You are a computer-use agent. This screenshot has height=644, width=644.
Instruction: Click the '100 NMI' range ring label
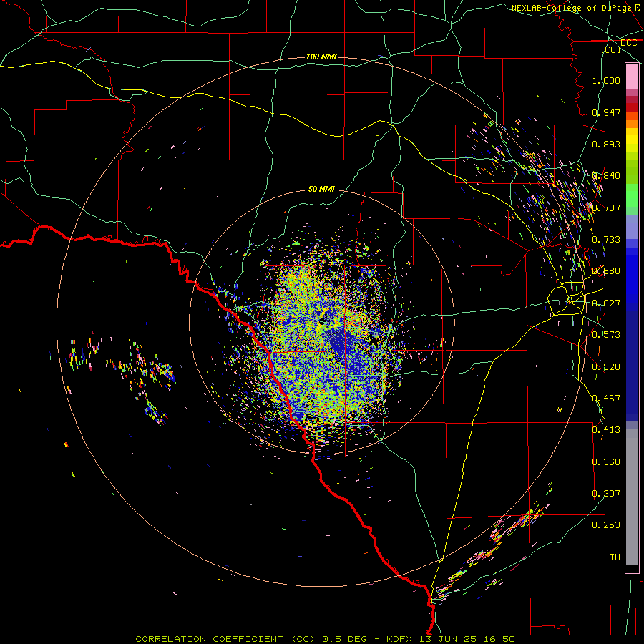(321, 57)
